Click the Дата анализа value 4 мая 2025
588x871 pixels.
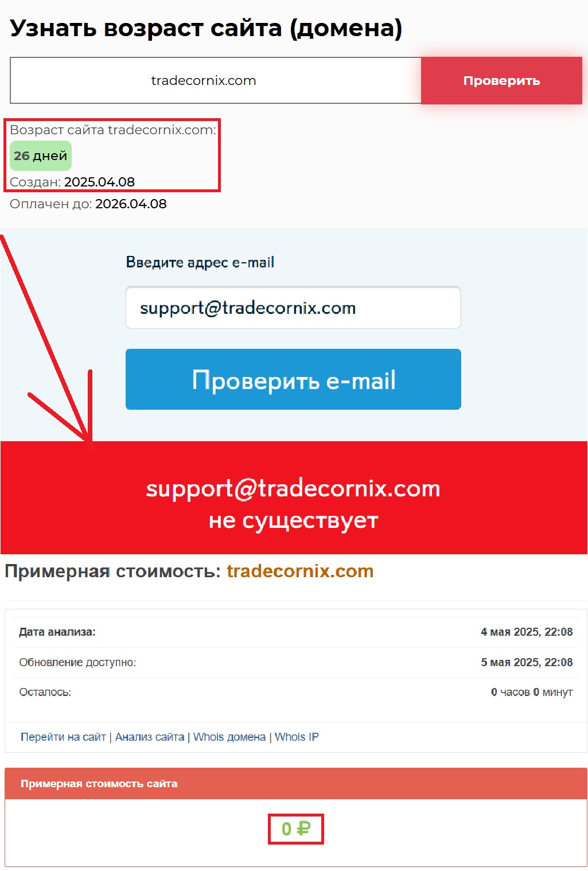point(527,632)
